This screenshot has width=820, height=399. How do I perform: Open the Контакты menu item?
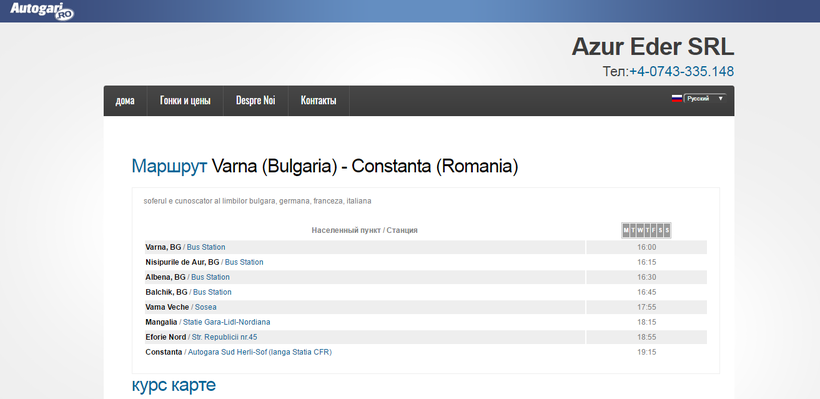pyautogui.click(x=318, y=100)
